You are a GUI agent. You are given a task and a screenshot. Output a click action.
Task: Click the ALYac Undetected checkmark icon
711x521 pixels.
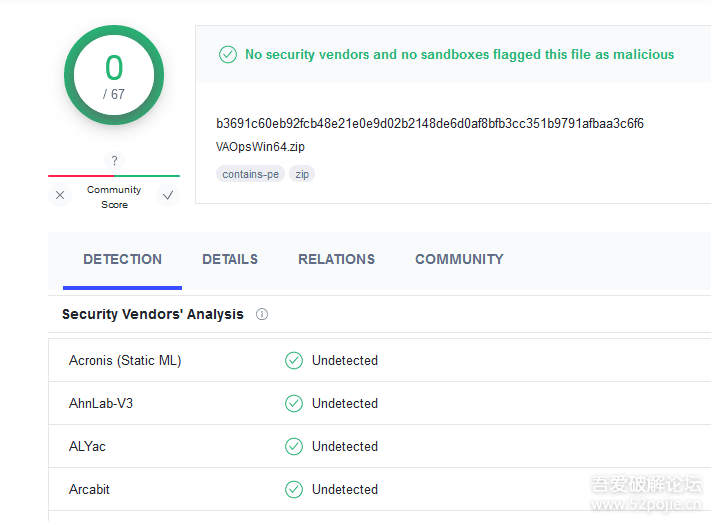(x=294, y=447)
